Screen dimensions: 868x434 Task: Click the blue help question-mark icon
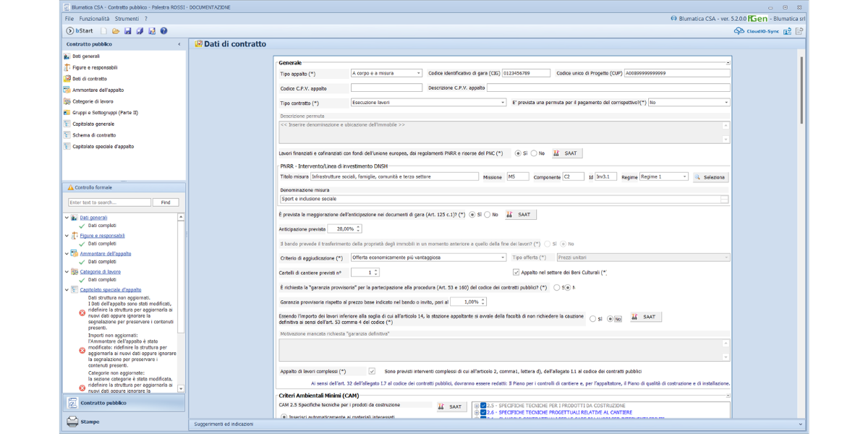(164, 31)
